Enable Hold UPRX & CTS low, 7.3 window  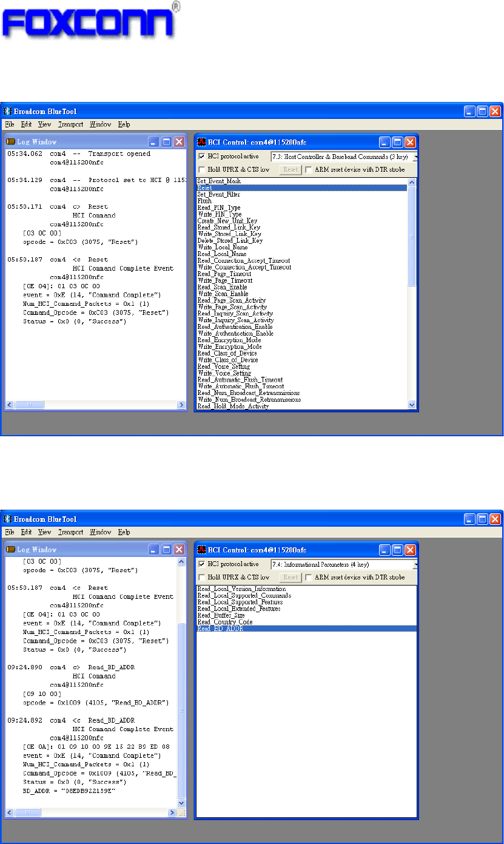202,170
